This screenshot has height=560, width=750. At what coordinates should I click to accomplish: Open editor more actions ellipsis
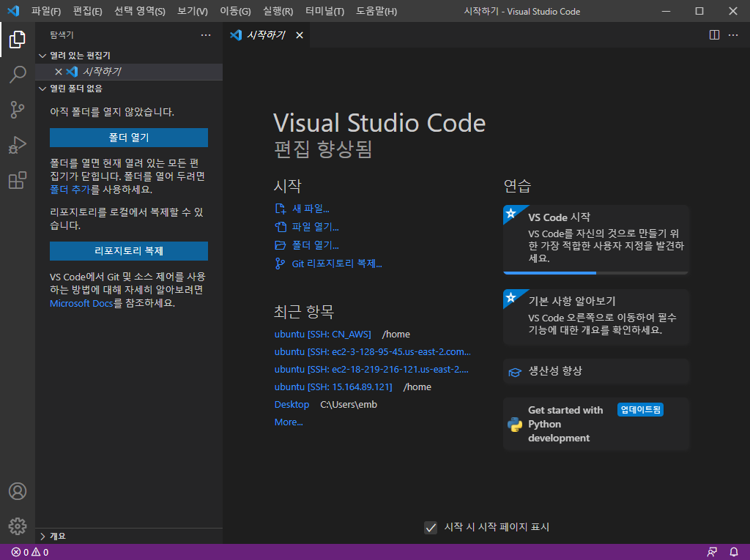pyautogui.click(x=732, y=35)
